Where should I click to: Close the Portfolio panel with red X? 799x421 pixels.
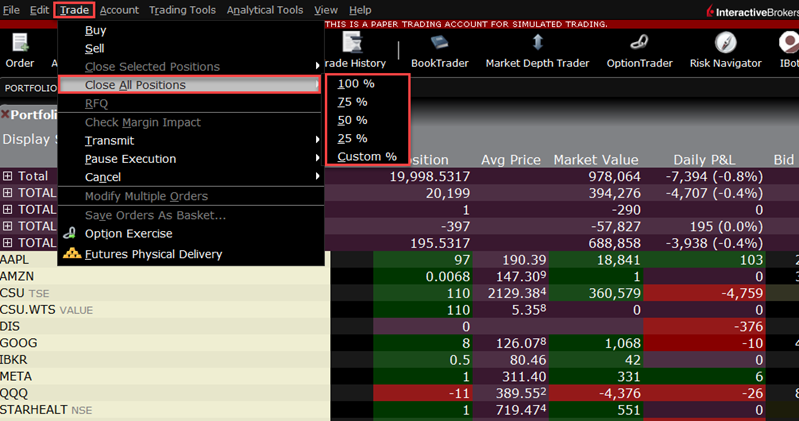(x=5, y=114)
